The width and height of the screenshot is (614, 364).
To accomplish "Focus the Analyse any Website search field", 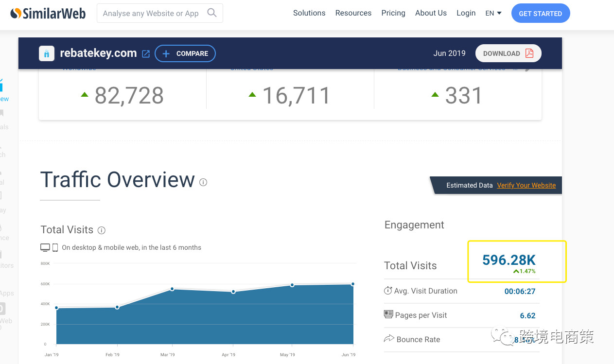I will pos(151,14).
